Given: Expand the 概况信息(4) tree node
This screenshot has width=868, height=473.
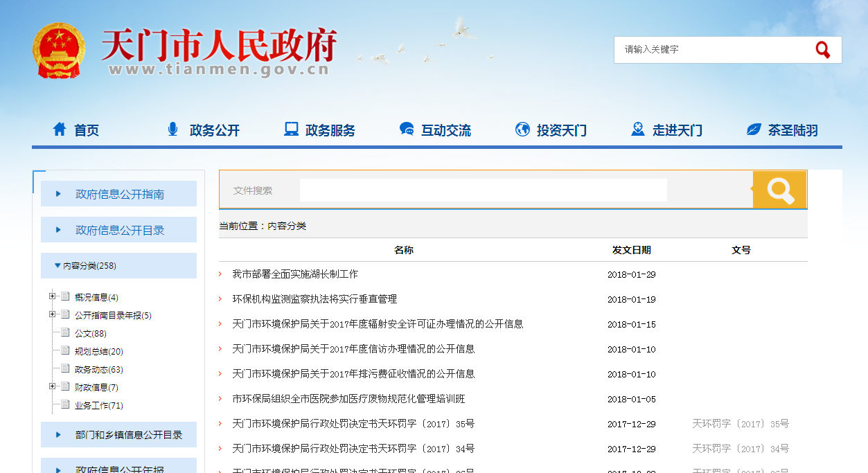Looking at the screenshot, I should click(x=53, y=297).
